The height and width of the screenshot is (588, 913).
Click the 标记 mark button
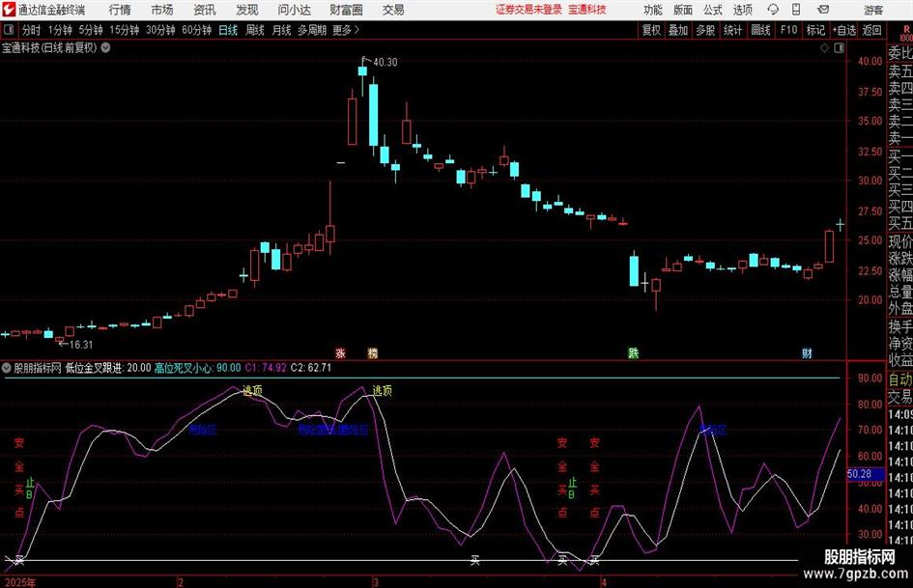[x=815, y=30]
